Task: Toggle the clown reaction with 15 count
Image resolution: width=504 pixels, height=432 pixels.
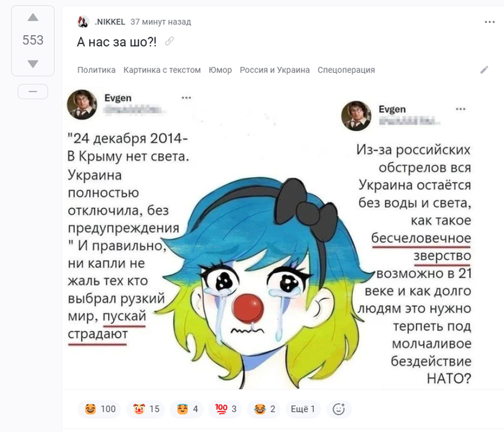Action: coord(145,409)
